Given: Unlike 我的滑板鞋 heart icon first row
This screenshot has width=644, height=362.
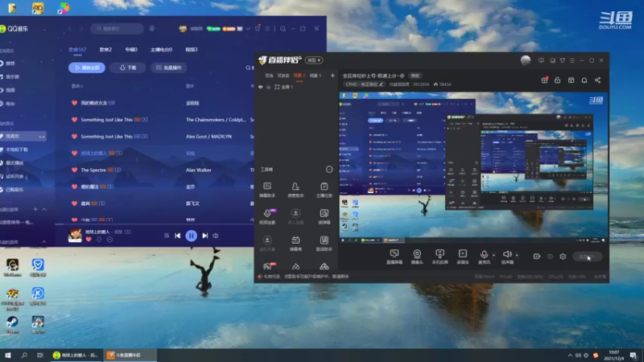Looking at the screenshot, I should point(74,103).
